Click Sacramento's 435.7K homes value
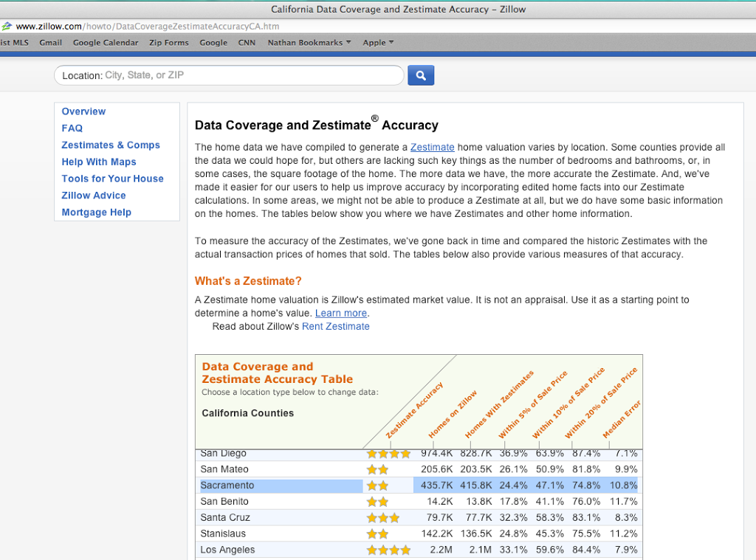Image resolution: width=756 pixels, height=560 pixels. (437, 485)
